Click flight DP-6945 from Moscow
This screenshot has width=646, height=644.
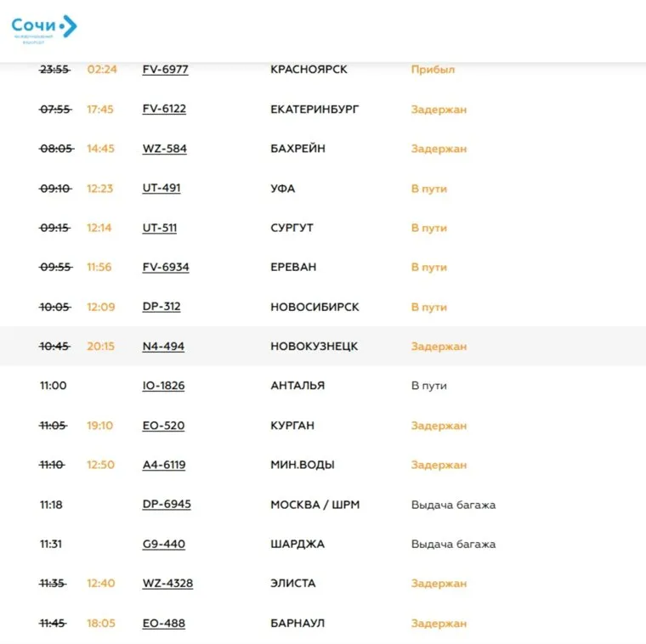[x=167, y=505]
